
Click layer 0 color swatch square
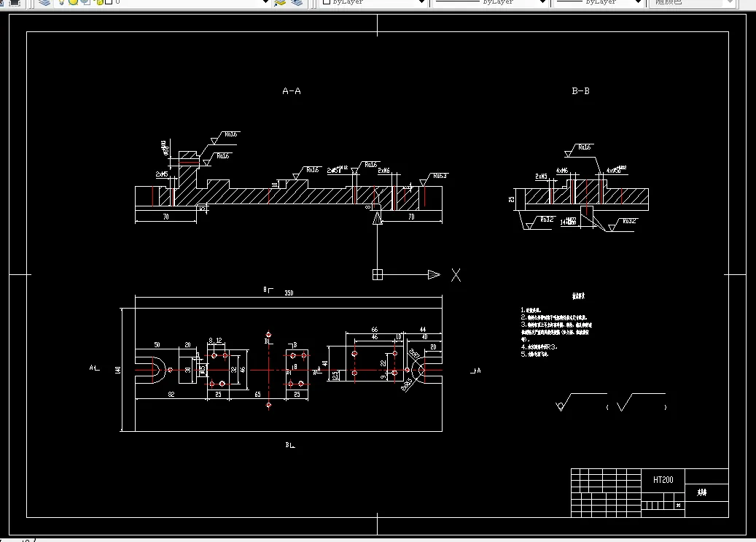[109, 2]
